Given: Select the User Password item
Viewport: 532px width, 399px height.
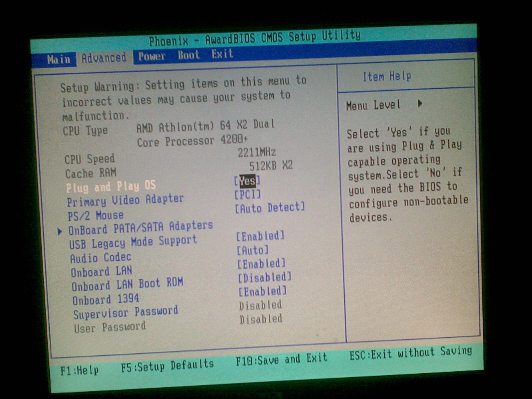Looking at the screenshot, I should click(x=110, y=328).
